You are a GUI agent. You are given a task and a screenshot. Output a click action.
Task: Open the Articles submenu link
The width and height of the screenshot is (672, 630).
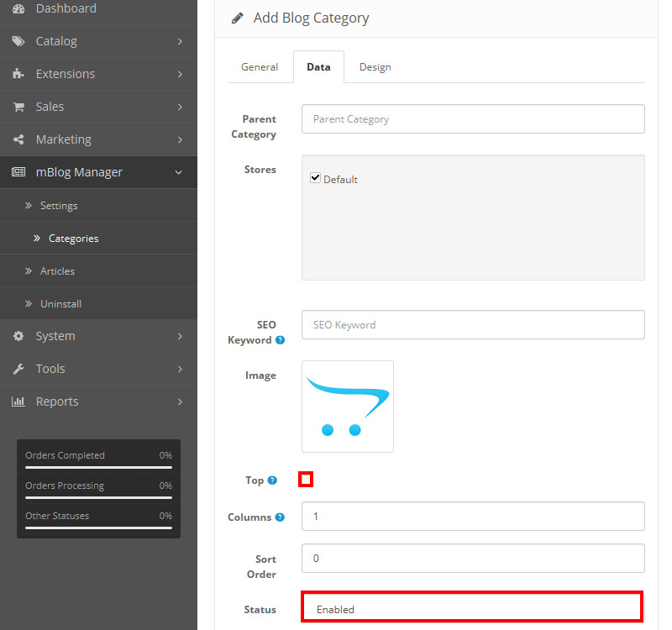pyautogui.click(x=57, y=271)
